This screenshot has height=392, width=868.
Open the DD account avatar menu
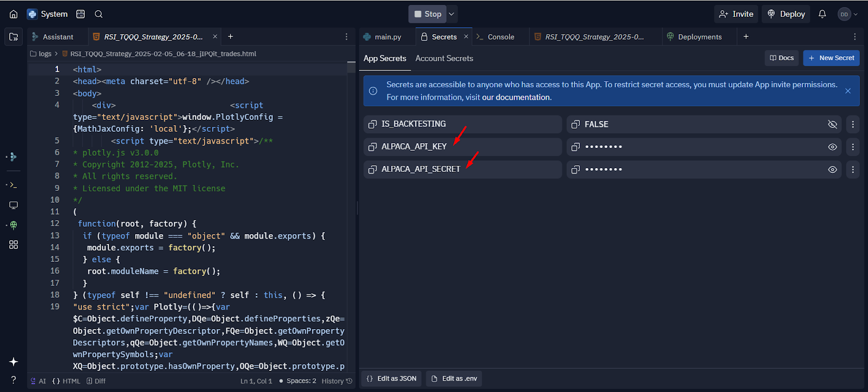click(x=848, y=14)
